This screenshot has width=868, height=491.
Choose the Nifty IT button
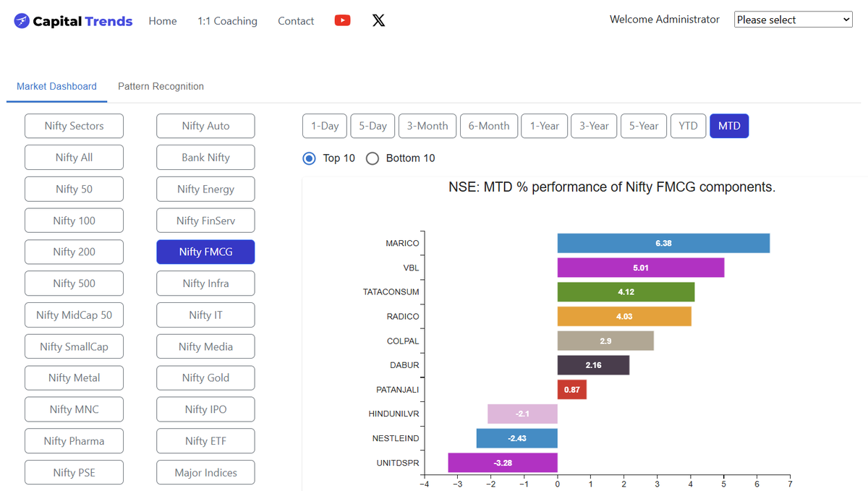tap(205, 315)
